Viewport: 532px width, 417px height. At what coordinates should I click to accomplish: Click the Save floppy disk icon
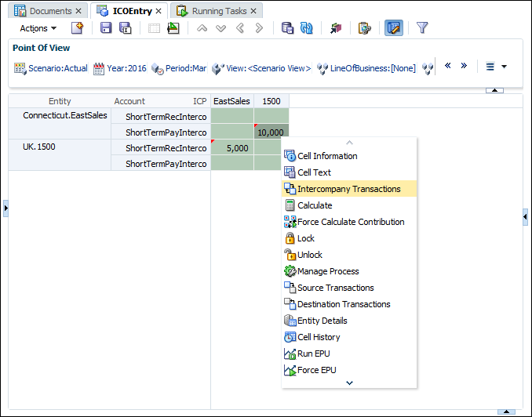pyautogui.click(x=106, y=27)
